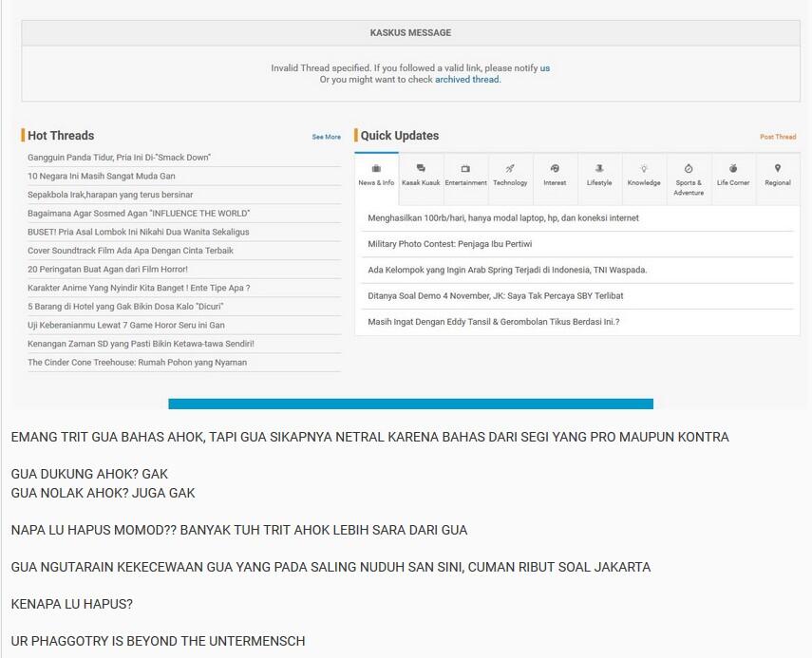Open 'Ada Kelompok yang Ingin Arab Spring' update
The height and width of the screenshot is (658, 812).
tap(507, 270)
